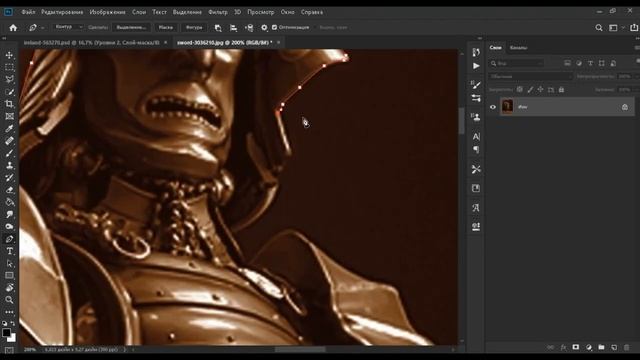Switch to the Каналы tab
Viewport: 640px width, 360px height.
pyautogui.click(x=518, y=48)
